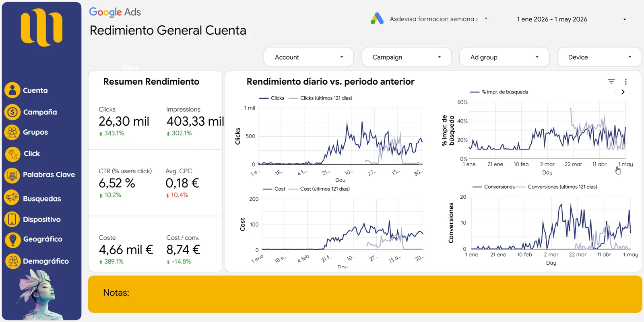Toggle the Clicks legend series

point(272,98)
